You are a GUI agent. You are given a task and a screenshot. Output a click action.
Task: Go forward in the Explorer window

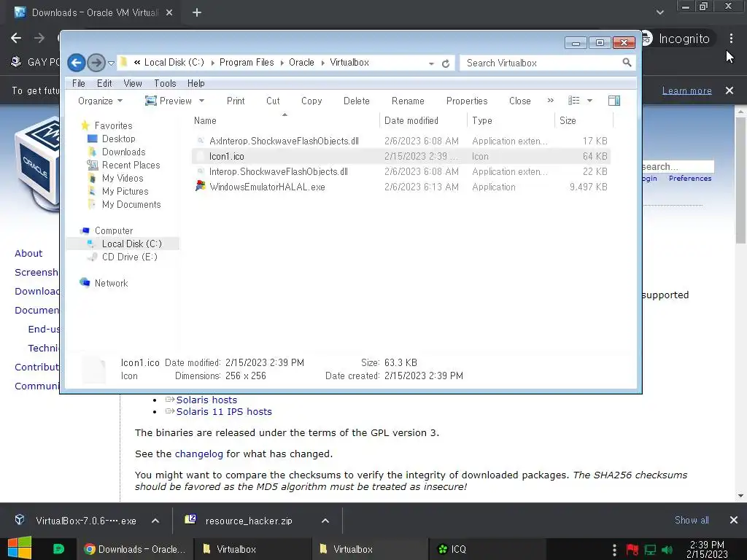point(96,63)
